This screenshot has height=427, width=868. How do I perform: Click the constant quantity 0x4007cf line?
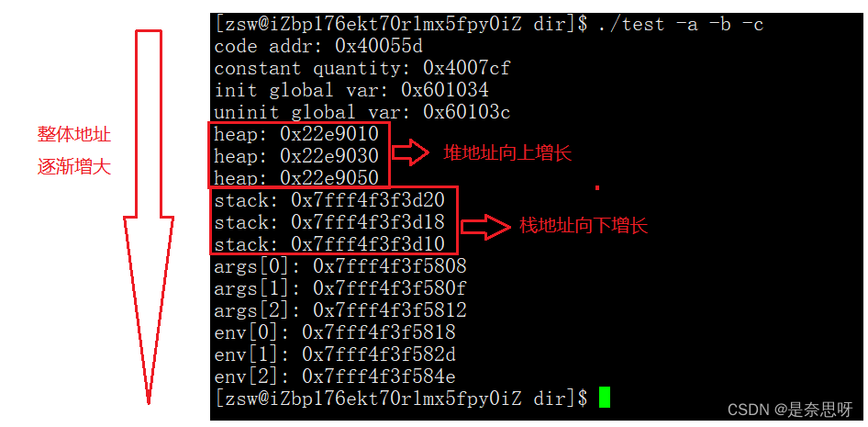click(x=362, y=68)
